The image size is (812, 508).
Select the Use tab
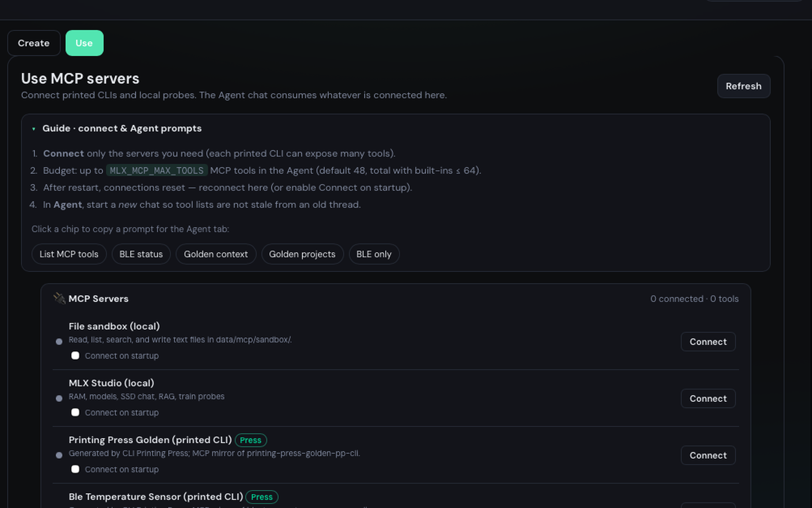click(x=84, y=43)
